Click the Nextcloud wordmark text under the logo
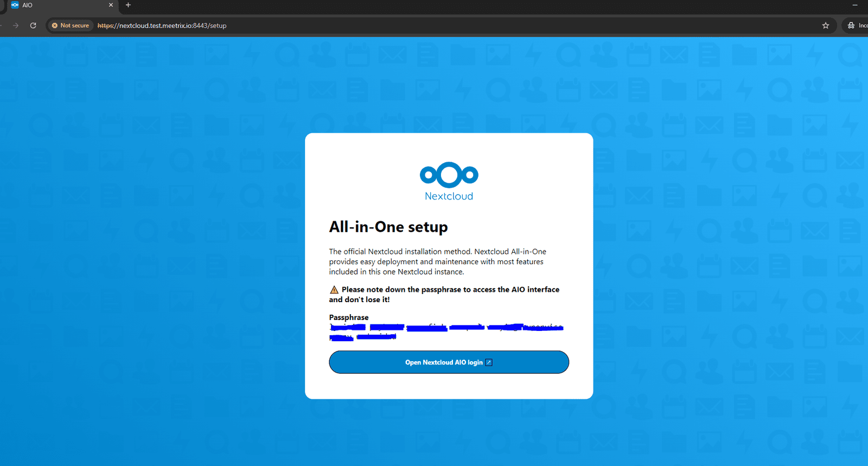Screen dimensions: 868x466 click(449, 196)
